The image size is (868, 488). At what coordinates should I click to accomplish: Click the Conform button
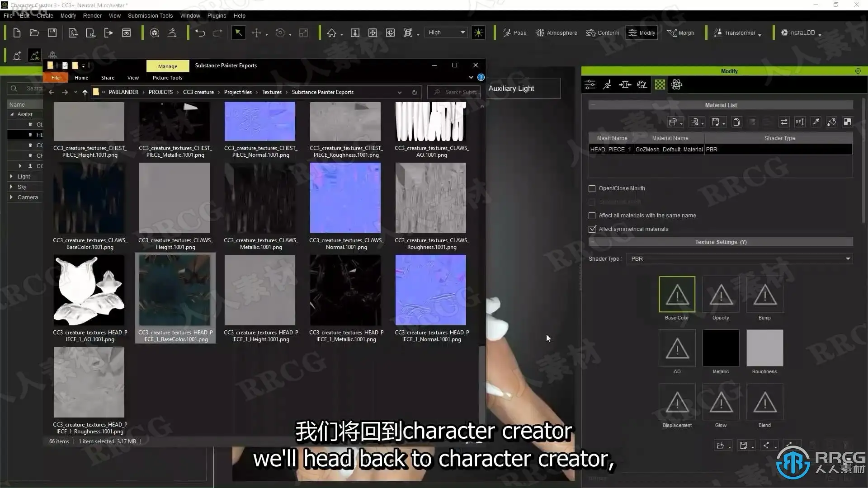pyautogui.click(x=603, y=33)
